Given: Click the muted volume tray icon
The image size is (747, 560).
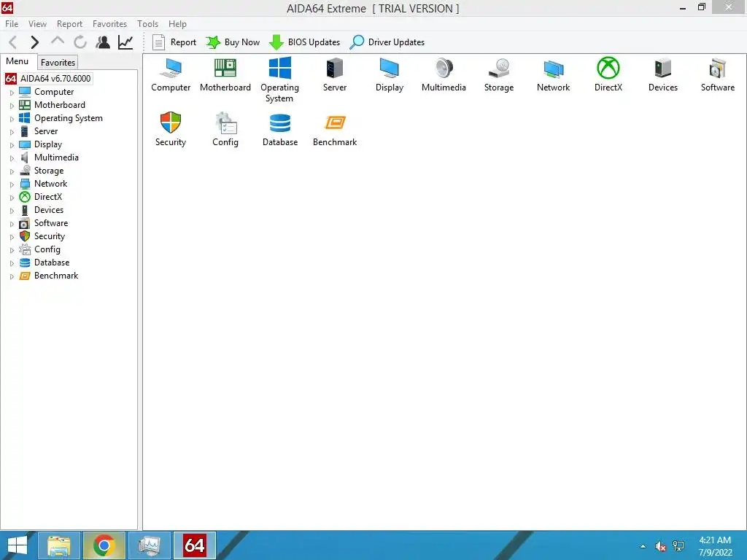Looking at the screenshot, I should (x=660, y=546).
